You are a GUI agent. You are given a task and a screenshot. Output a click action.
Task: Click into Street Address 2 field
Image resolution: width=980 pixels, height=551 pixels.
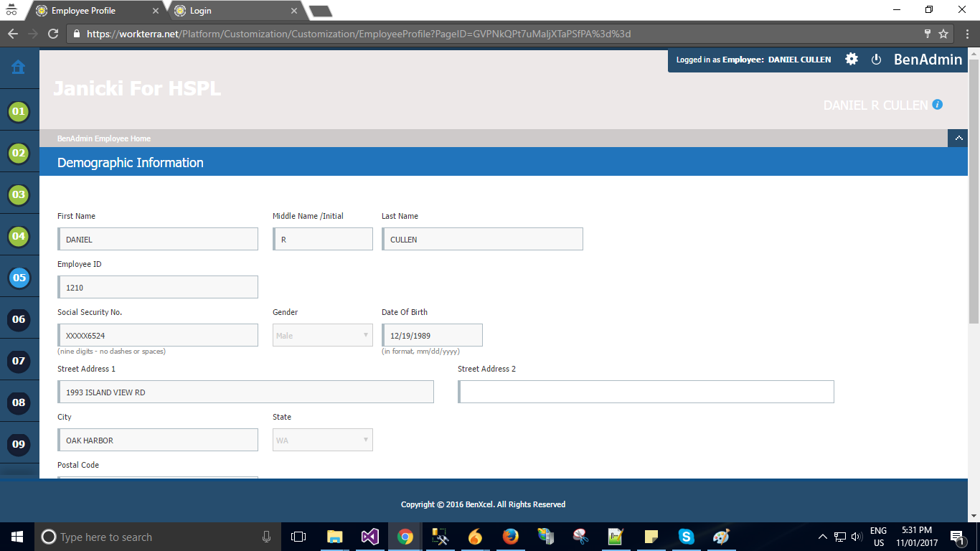[646, 392]
